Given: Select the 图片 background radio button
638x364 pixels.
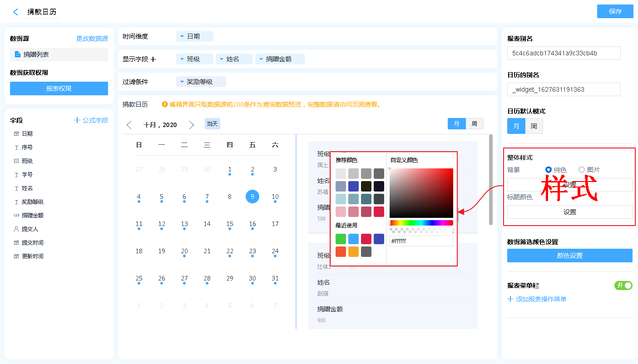Looking at the screenshot, I should [582, 170].
